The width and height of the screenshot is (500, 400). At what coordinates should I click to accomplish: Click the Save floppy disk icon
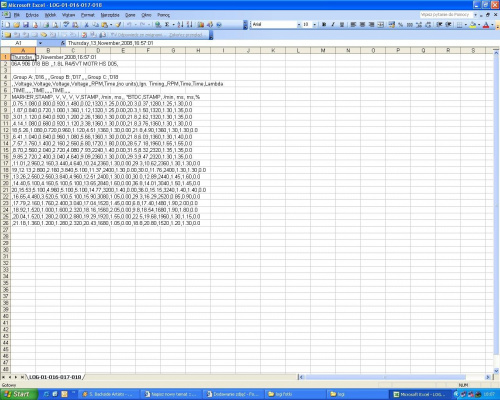26,25
